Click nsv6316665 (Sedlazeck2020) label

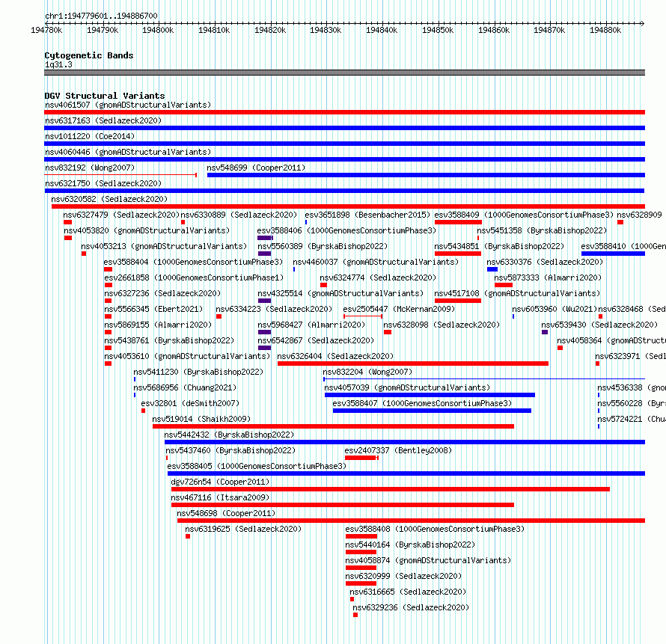tap(408, 592)
